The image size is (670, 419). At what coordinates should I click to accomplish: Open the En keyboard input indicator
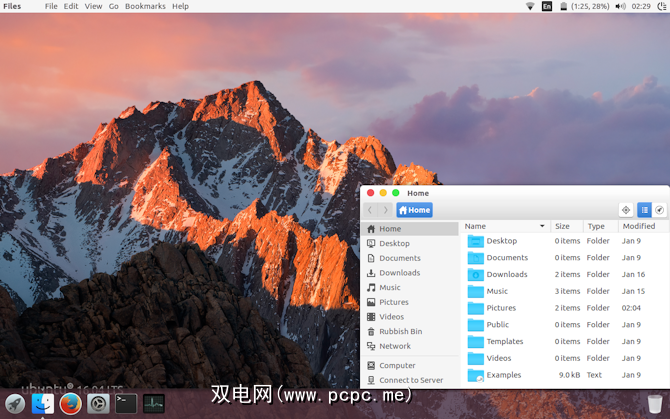pyautogui.click(x=547, y=6)
